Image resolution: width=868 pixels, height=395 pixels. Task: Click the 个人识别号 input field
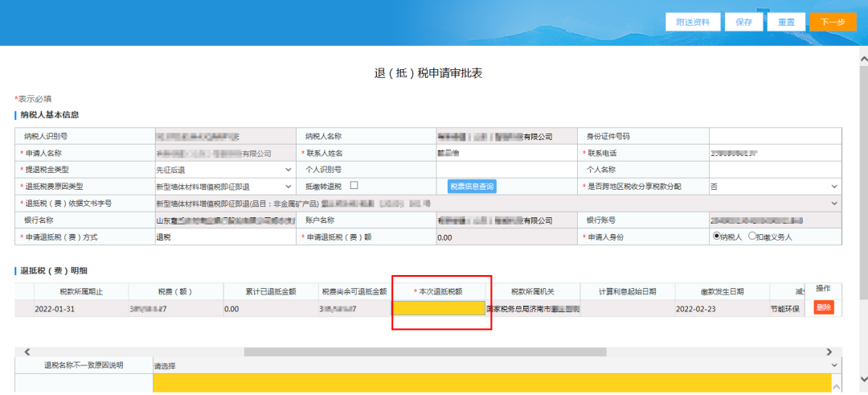click(506, 170)
